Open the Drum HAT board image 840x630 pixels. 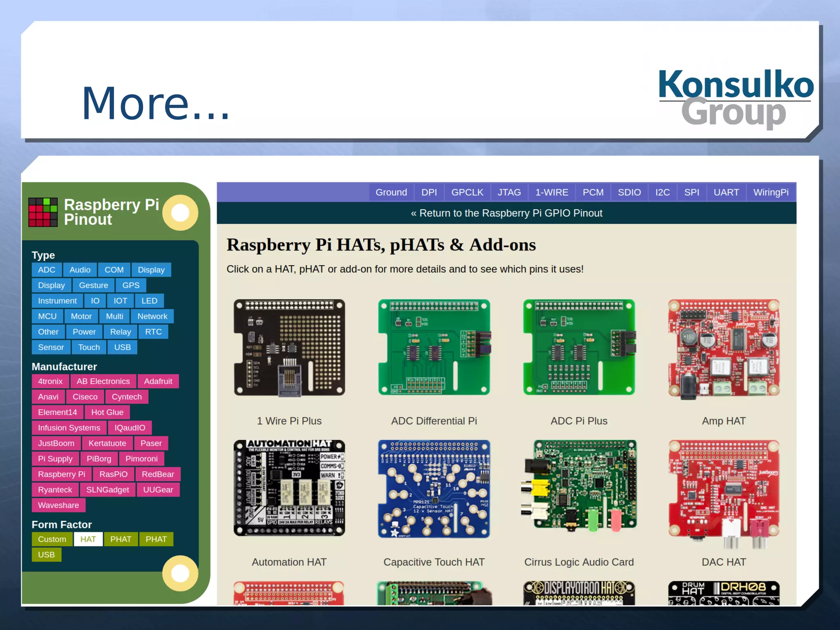tap(724, 593)
